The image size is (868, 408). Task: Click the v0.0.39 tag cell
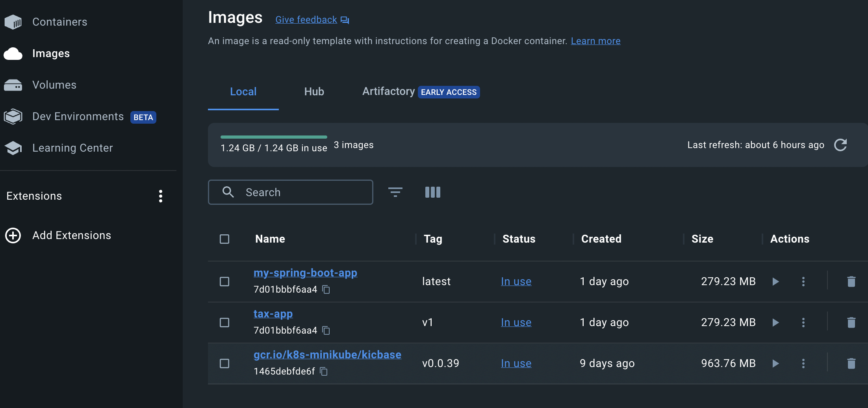coord(441,363)
